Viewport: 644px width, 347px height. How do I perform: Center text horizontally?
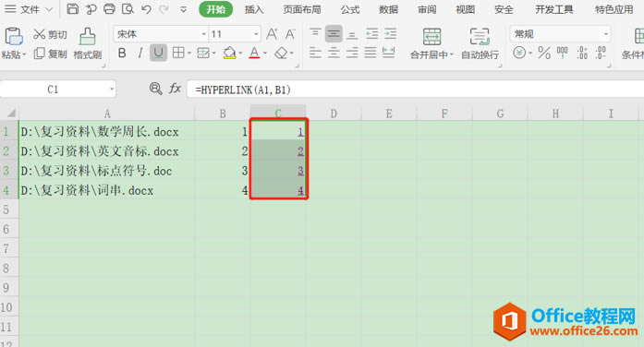334,53
